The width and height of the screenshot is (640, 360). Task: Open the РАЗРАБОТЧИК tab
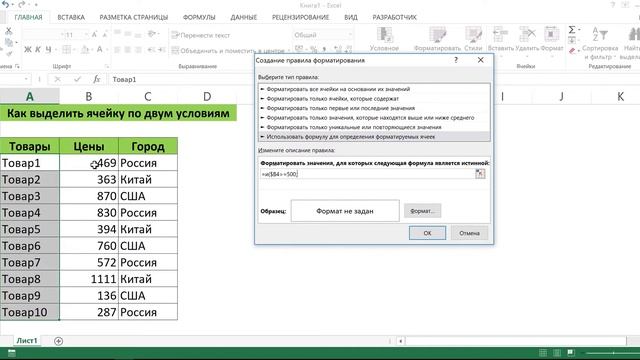[394, 17]
